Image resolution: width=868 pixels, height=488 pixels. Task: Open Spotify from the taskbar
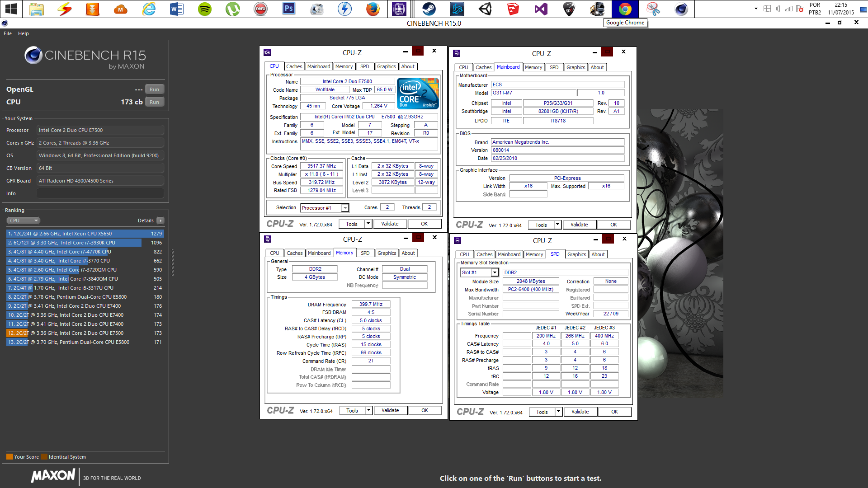[x=205, y=9]
